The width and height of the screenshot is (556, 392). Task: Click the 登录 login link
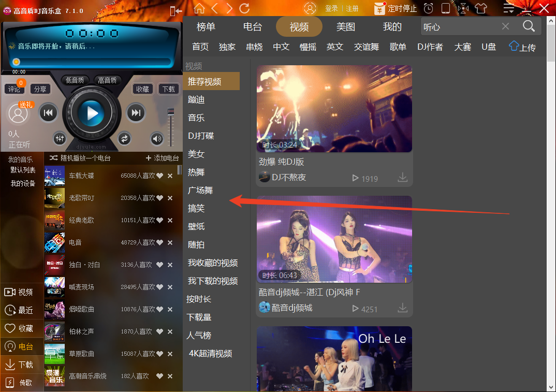coord(333,8)
